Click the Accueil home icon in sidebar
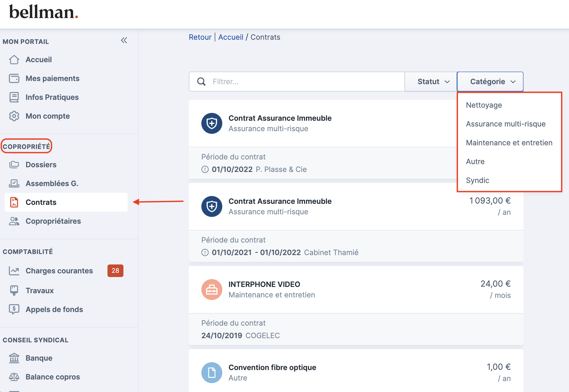This screenshot has width=569, height=392. pos(14,60)
